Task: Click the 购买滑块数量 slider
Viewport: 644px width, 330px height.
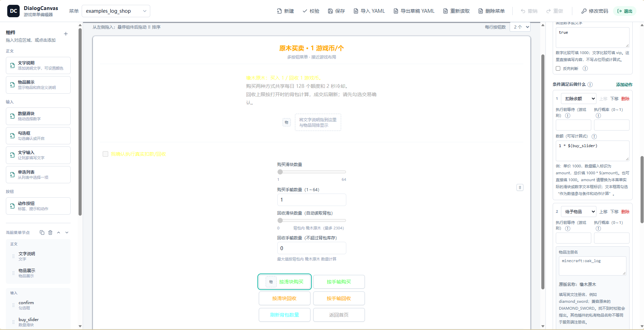Action: [311, 172]
